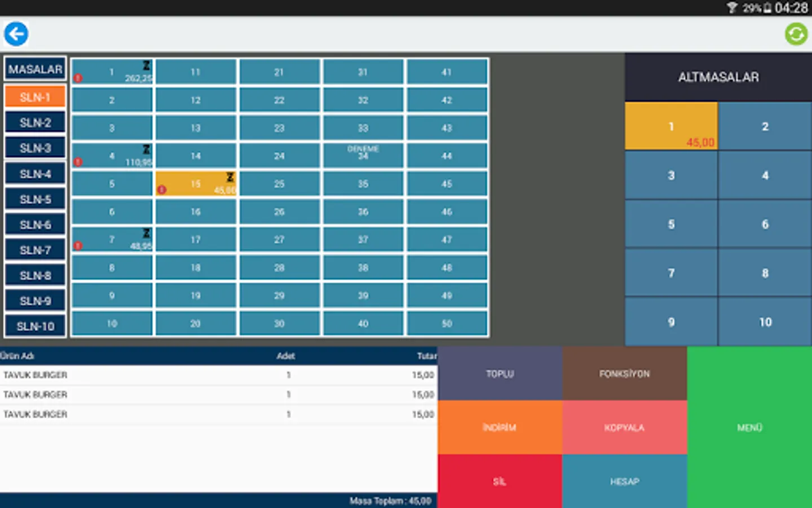The height and width of the screenshot is (508, 812).
Task: Select the first TAVUK BURGER row
Action: tap(219, 375)
